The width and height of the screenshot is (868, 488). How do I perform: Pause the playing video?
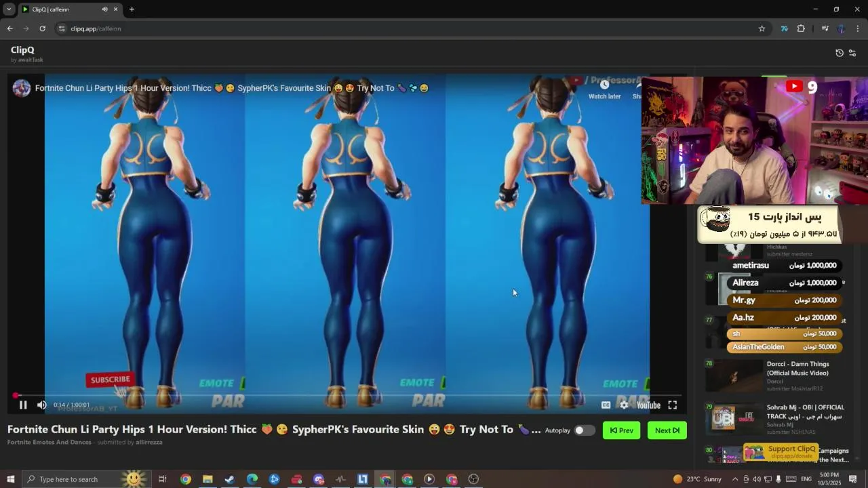(x=23, y=405)
